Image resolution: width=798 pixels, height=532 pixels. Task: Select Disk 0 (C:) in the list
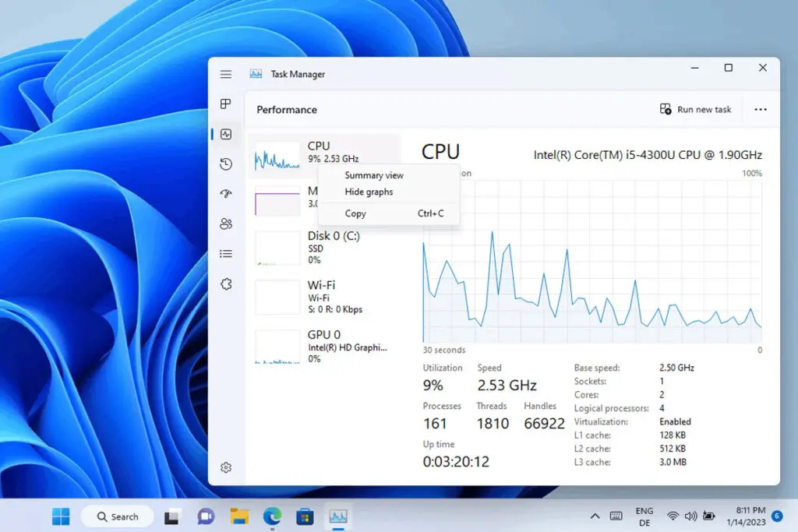click(324, 248)
